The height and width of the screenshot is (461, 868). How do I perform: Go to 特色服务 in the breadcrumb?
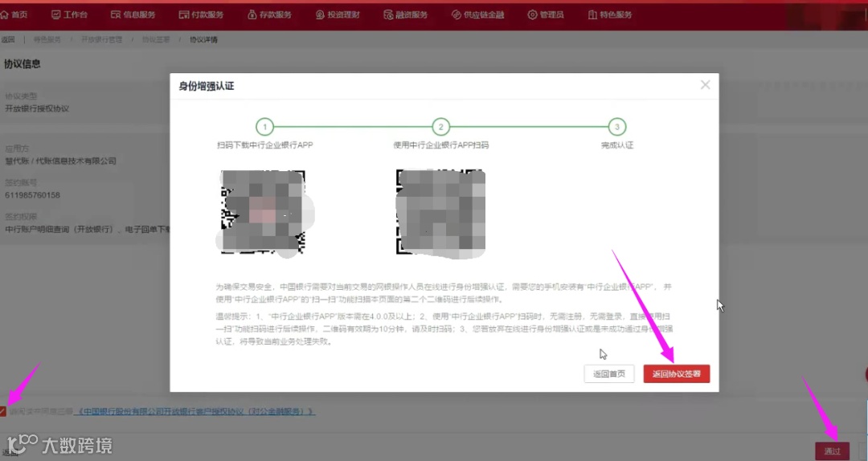coord(47,39)
